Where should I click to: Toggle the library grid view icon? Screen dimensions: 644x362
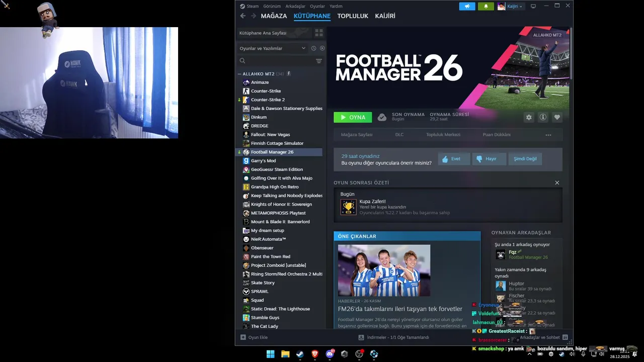(x=319, y=33)
